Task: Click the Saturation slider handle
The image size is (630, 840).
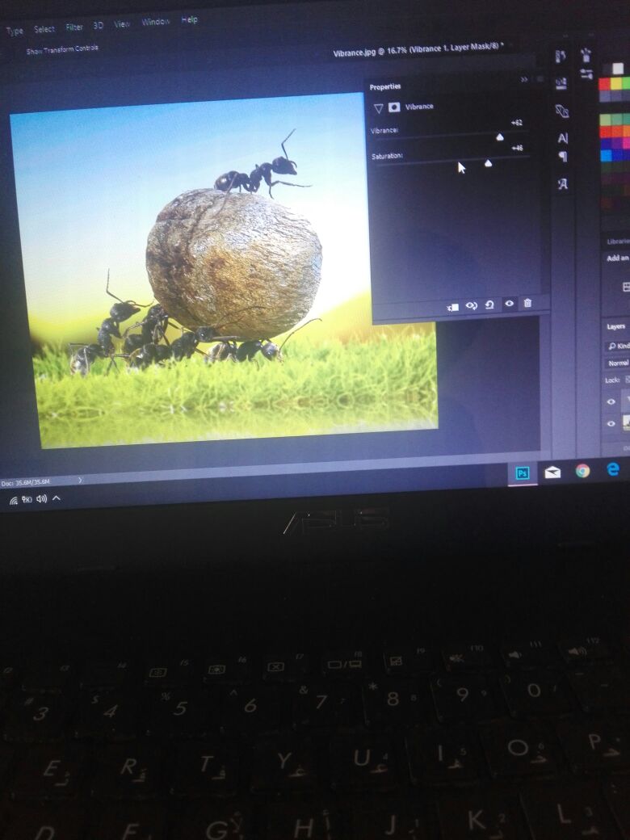Action: coord(488,164)
